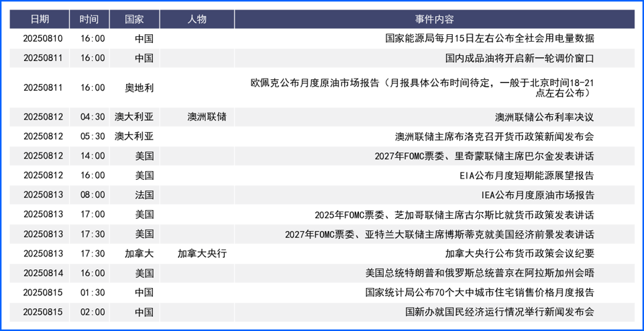Screen dimensions: 644x331
Task: Click event 国家统计局公布70个大中城市住宅销售价格月度报告
Action: coord(480,292)
